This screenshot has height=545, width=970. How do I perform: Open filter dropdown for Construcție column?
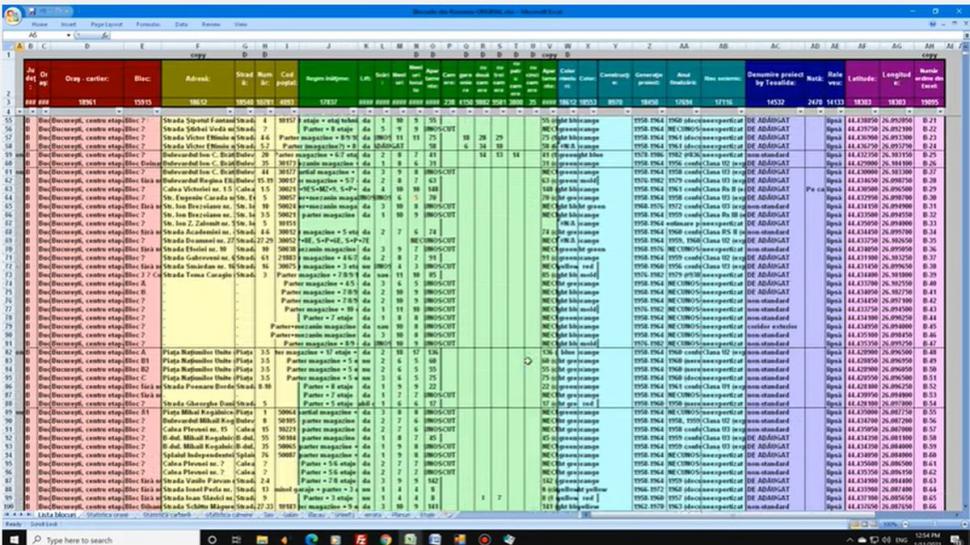(x=627, y=111)
